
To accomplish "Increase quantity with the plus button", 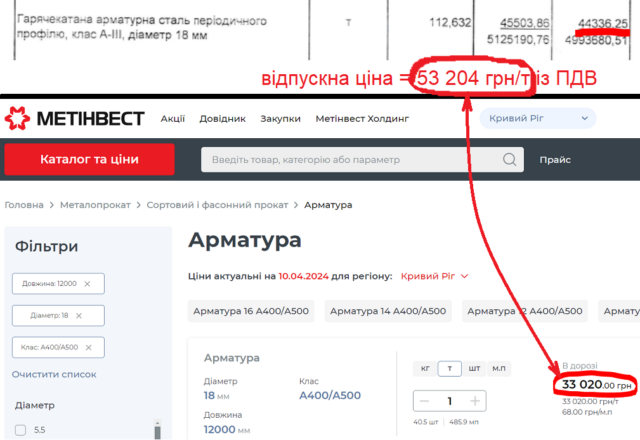I will click(475, 401).
